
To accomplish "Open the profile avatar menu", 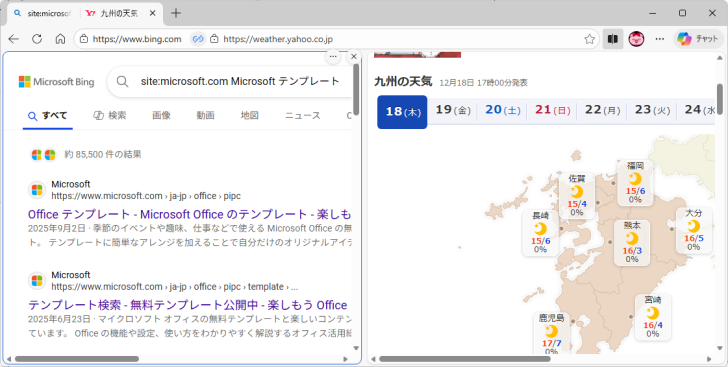I will point(637,39).
